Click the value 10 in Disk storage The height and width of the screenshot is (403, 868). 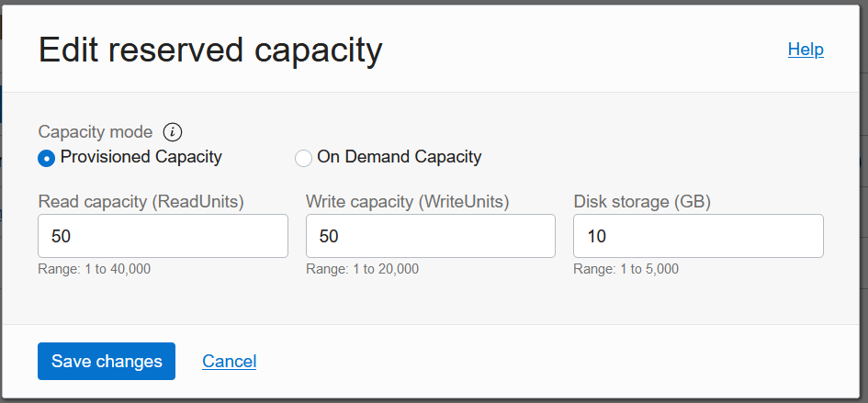597,237
